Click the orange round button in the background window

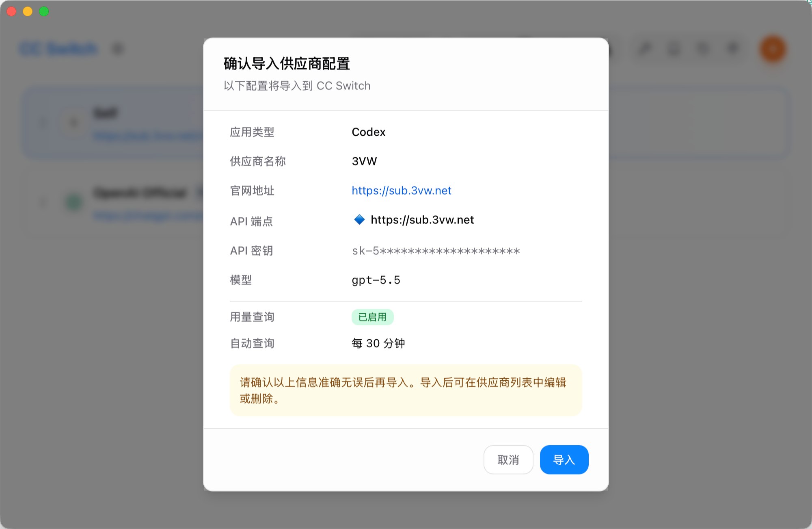click(x=773, y=49)
